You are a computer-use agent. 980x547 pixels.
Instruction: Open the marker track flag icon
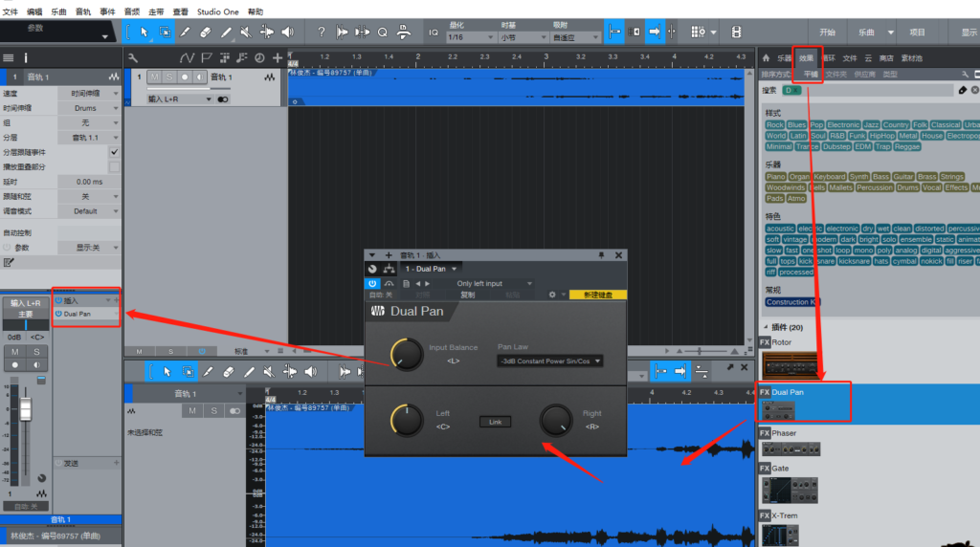tap(207, 58)
